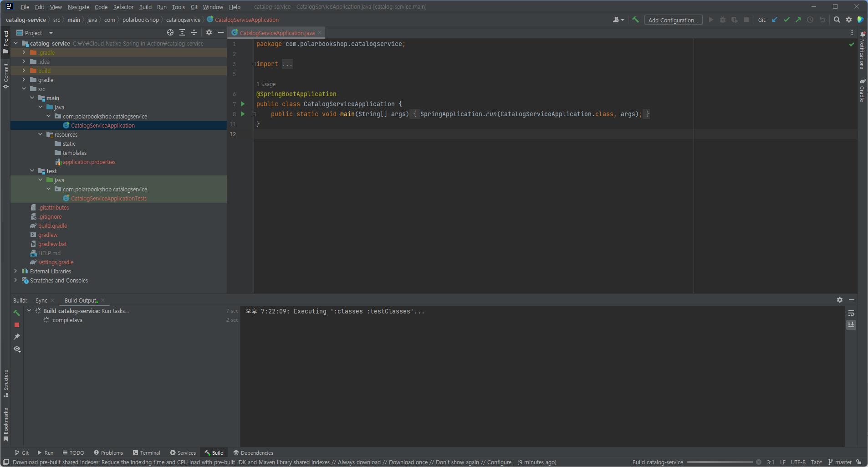Screen dimensions: 868x467
Task: Toggle soft-wrap in build output
Action: coord(851,313)
